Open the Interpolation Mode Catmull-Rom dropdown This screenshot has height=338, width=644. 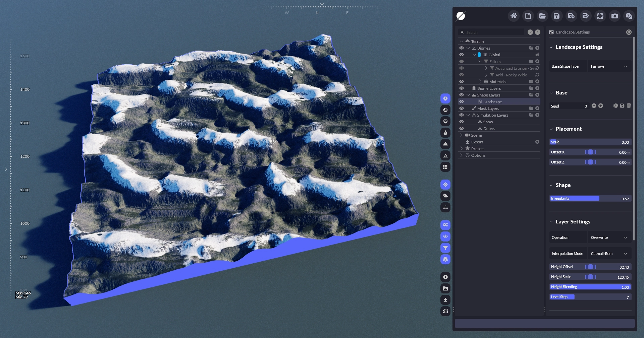[609, 254]
